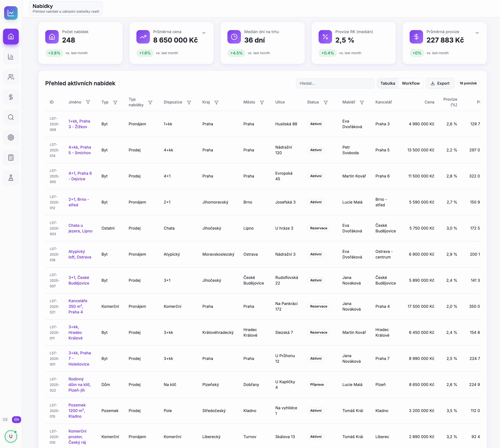Expand the Průměrná cena card options

click(x=204, y=33)
